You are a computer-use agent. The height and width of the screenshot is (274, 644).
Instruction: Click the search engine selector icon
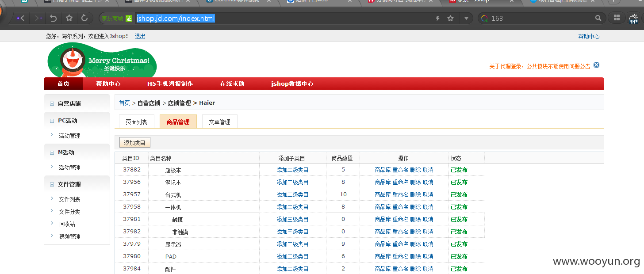(485, 18)
